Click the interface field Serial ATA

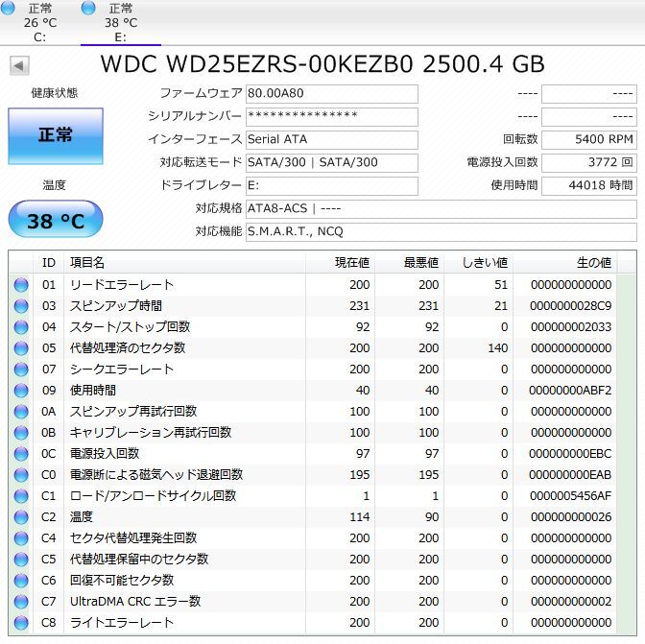pos(332,140)
